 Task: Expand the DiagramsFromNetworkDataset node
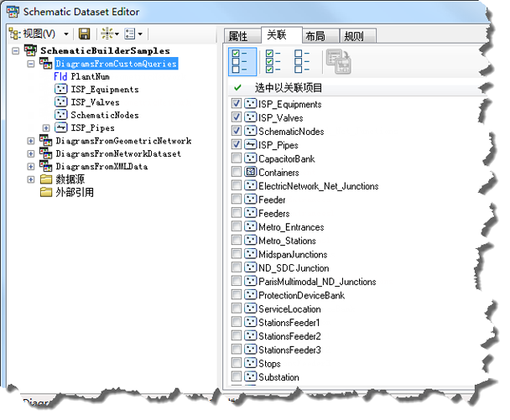point(30,153)
